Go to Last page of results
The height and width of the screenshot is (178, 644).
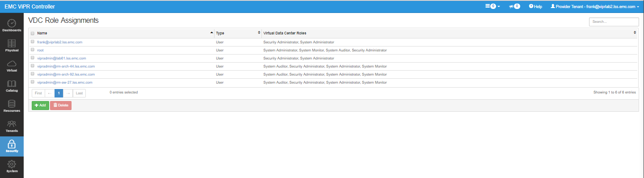79,93
